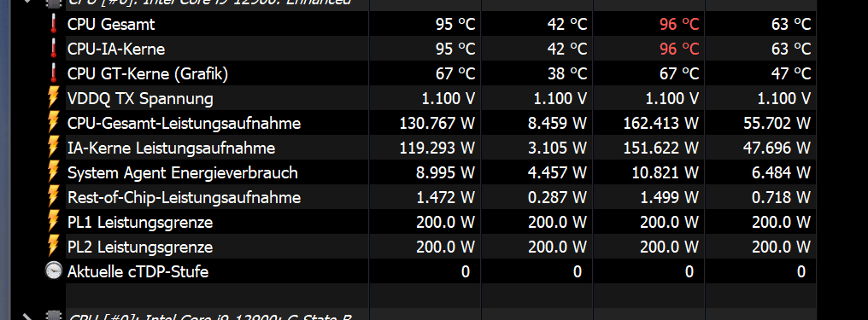Expand the CPU C-State sensor group
The height and width of the screenshot is (320, 868).
point(27,316)
